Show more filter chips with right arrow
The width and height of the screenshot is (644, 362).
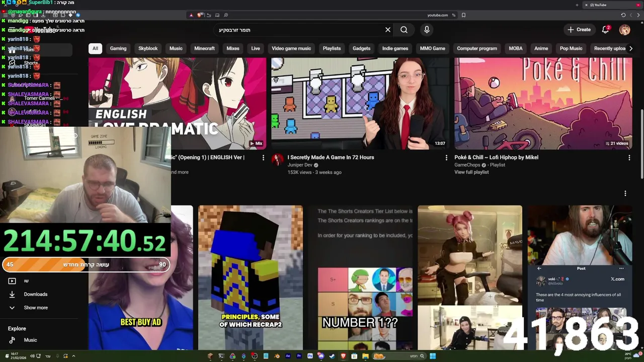click(x=631, y=48)
